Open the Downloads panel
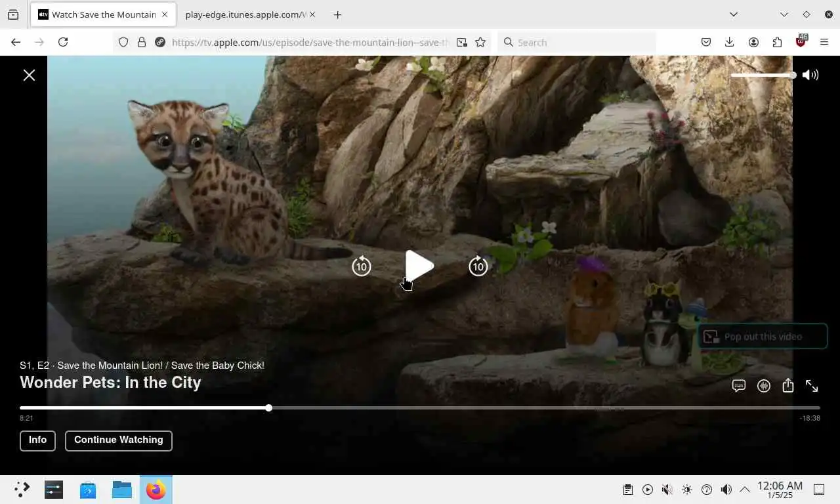 coord(729,42)
